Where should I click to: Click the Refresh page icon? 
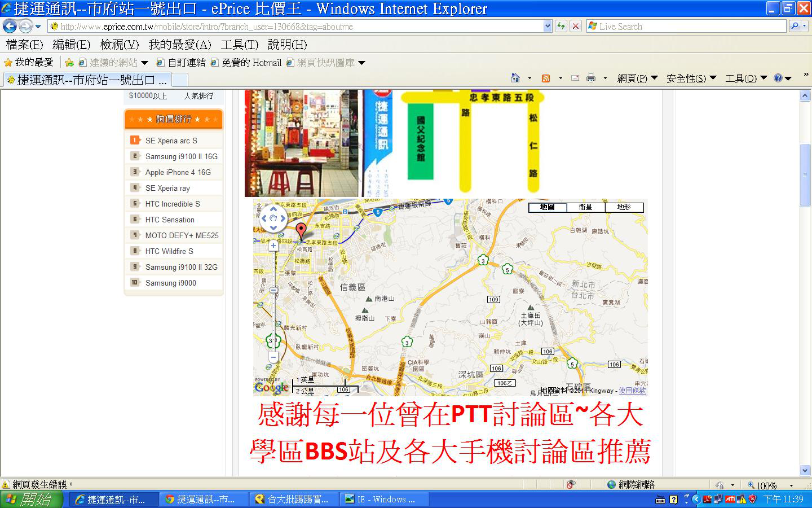click(561, 26)
